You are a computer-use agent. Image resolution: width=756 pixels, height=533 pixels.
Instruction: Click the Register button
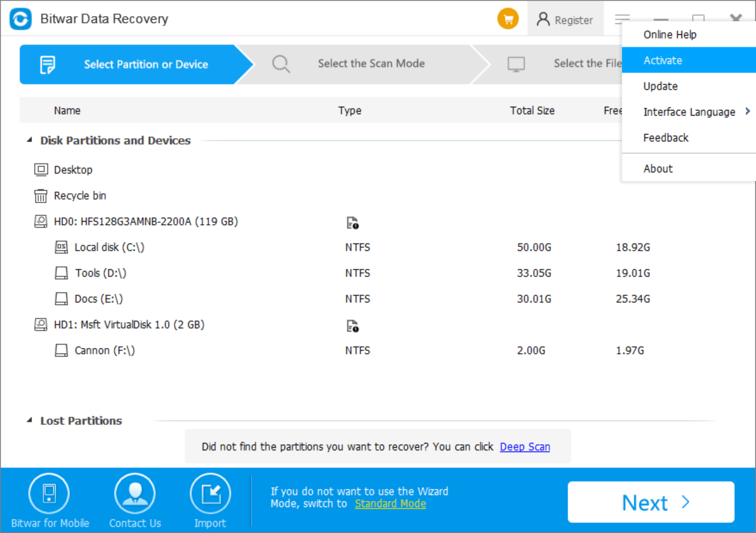tap(565, 19)
